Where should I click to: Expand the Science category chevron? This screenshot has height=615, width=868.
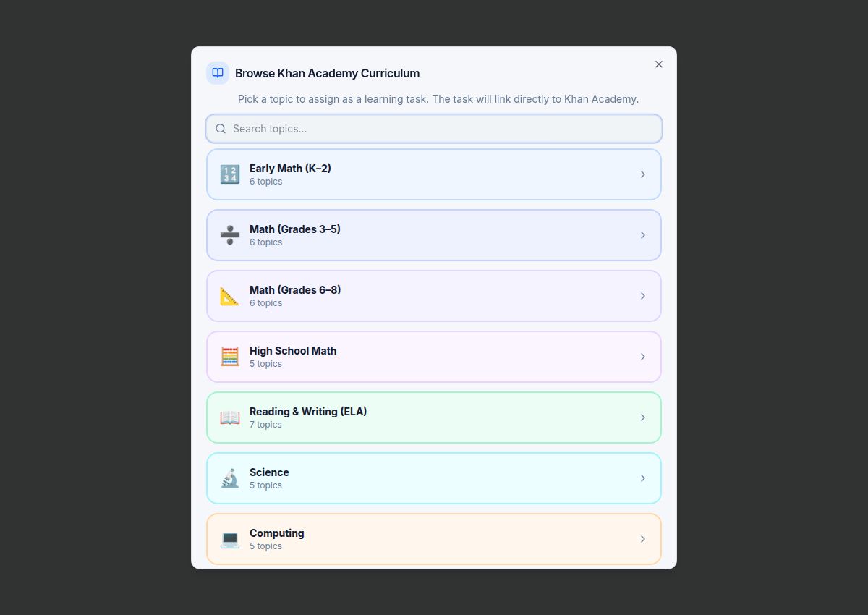point(643,478)
